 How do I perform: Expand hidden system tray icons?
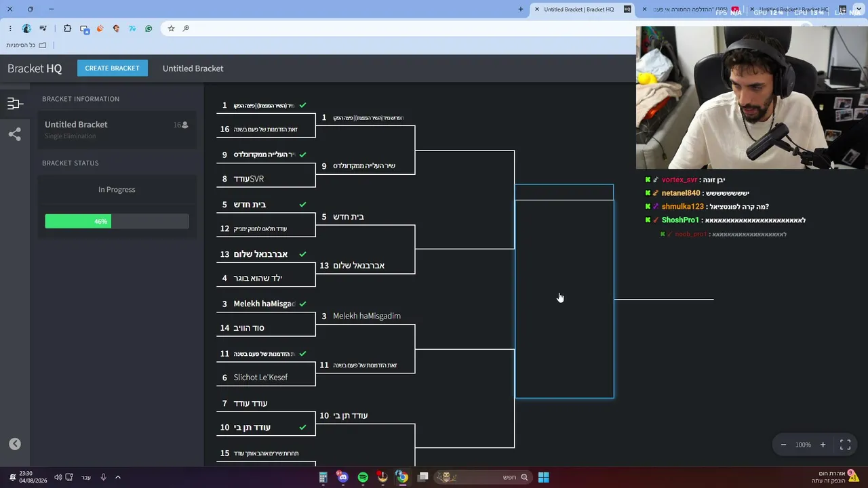tap(117, 477)
